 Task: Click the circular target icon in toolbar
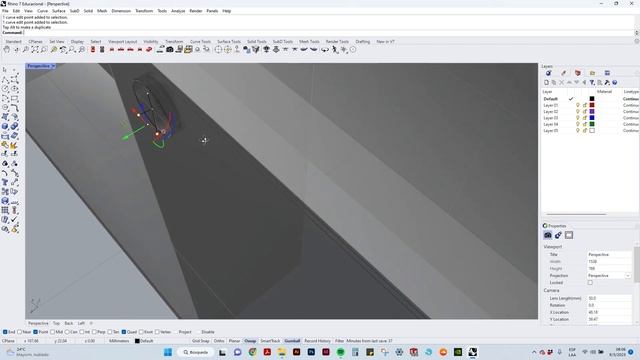click(x=218, y=49)
